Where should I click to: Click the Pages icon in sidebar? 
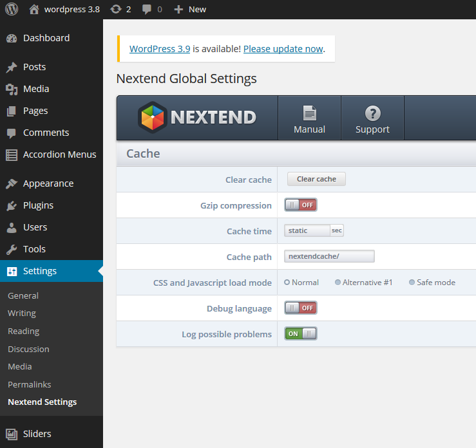coord(12,111)
